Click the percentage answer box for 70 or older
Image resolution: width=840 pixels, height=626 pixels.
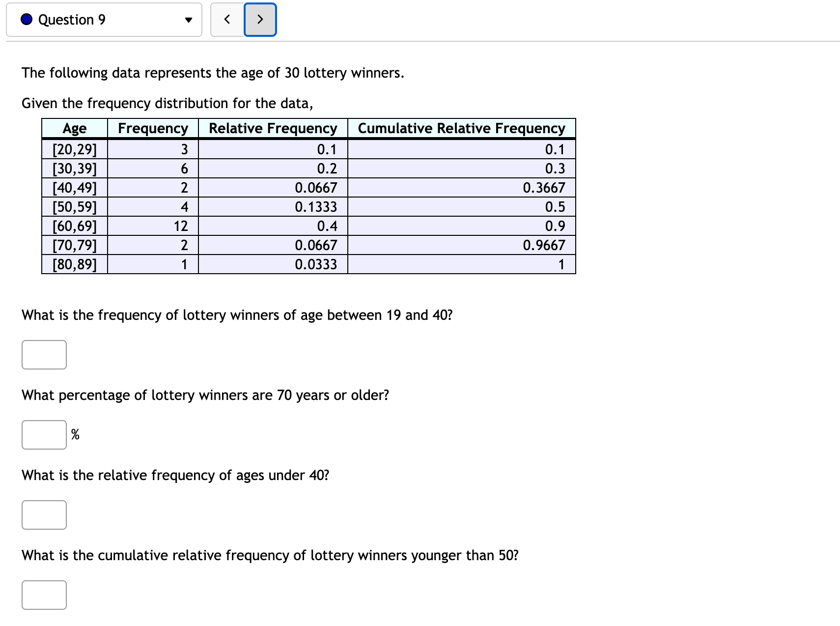pos(44,435)
